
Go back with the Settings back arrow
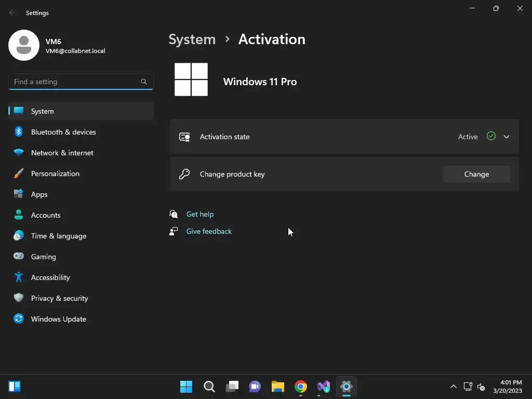tap(12, 12)
